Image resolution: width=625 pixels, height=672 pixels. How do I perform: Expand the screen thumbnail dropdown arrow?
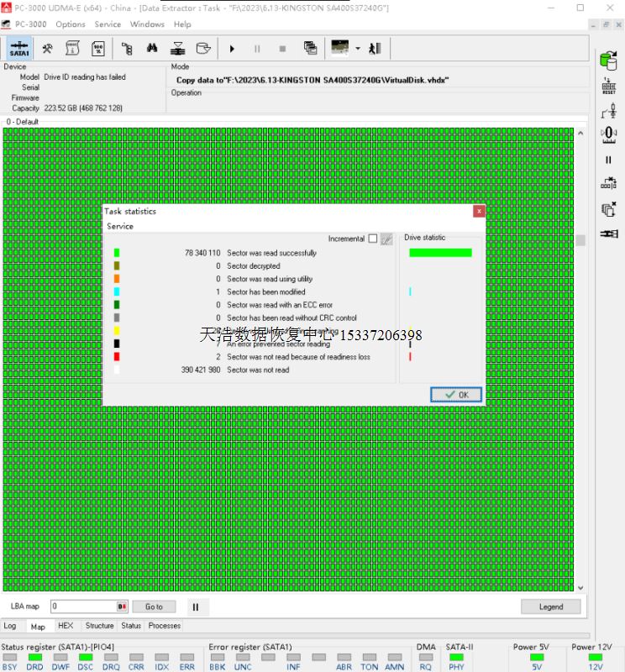357,48
